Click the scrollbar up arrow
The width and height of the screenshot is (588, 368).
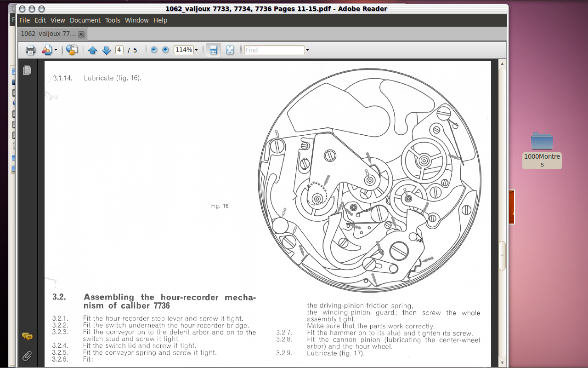tap(502, 63)
